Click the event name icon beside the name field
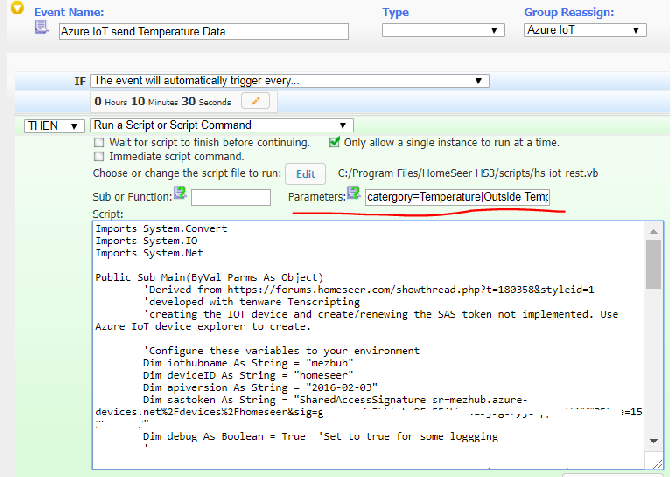672x477 pixels. (42, 26)
